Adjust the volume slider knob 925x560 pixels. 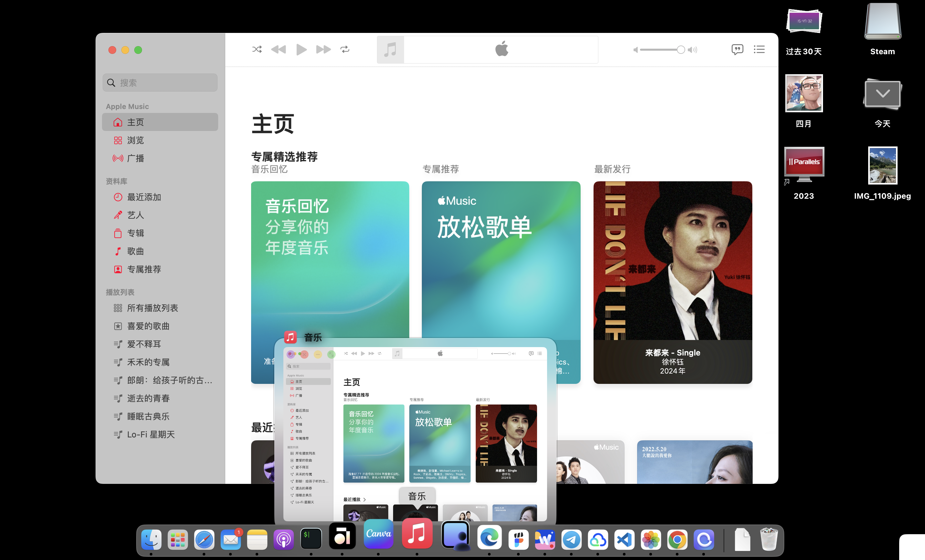(681, 50)
